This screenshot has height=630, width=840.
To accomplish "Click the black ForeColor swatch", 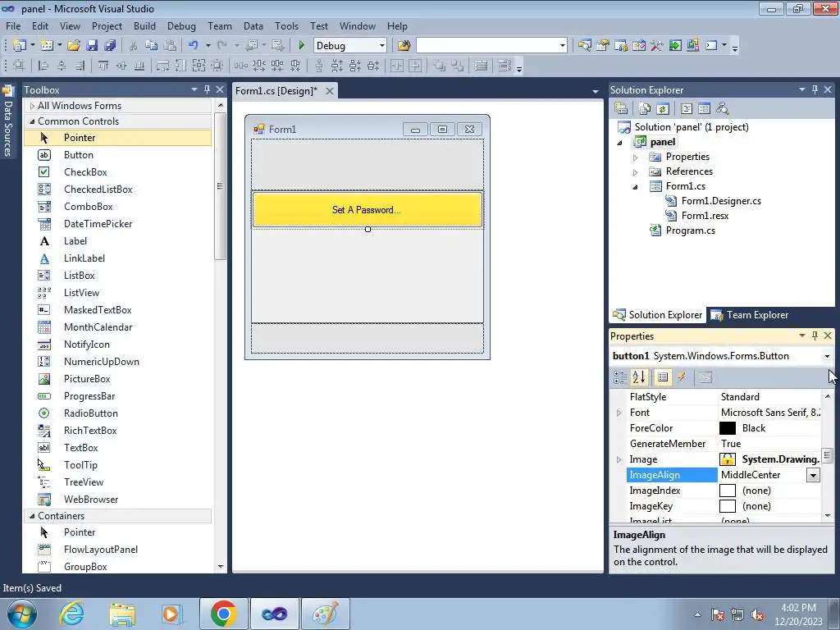I will 728,428.
